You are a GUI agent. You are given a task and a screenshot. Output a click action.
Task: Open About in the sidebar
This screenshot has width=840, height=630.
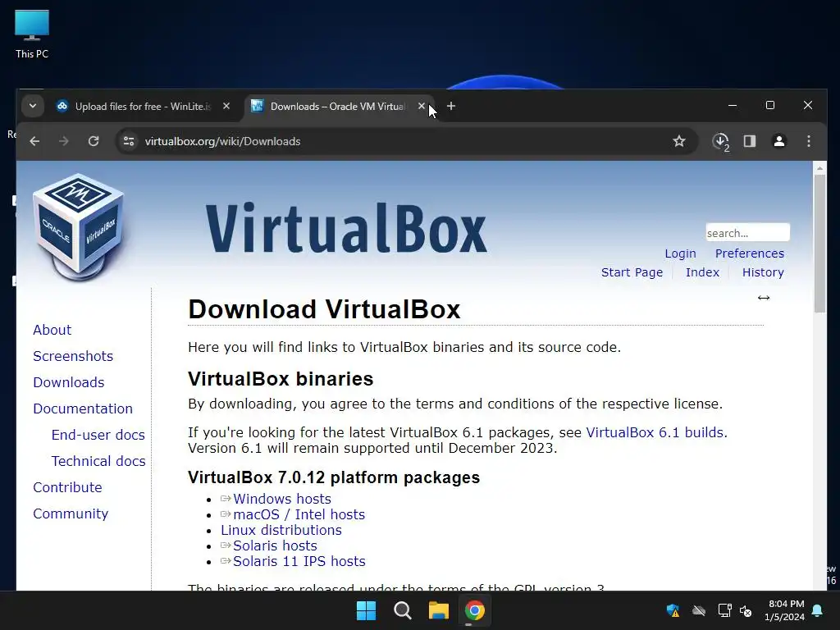pyautogui.click(x=52, y=330)
